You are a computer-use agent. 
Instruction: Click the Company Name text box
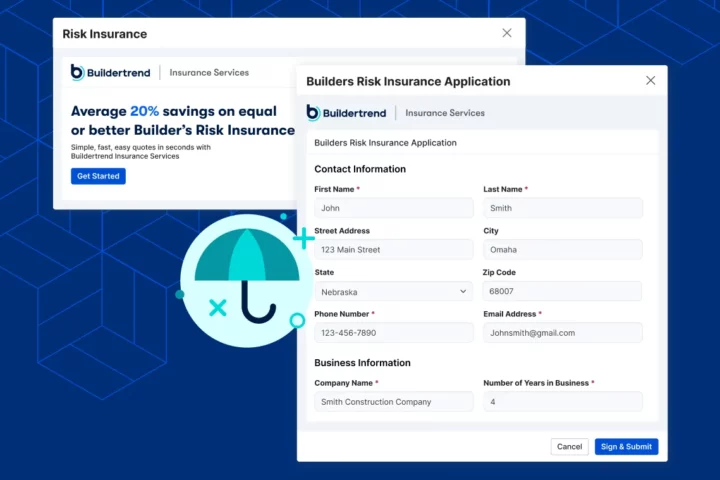[393, 402]
